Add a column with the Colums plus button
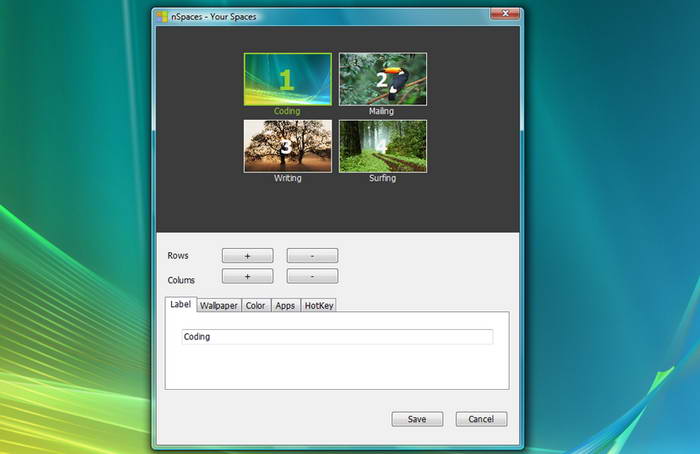 click(x=248, y=276)
